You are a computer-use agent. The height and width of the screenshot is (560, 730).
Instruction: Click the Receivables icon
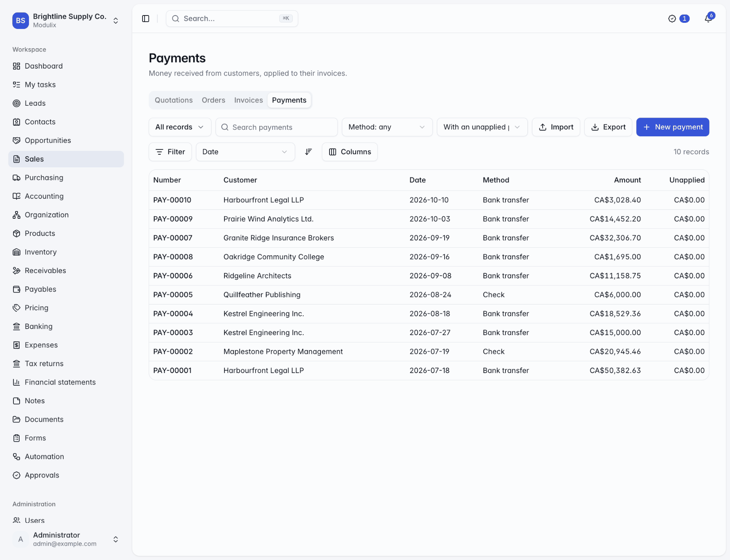tap(16, 271)
